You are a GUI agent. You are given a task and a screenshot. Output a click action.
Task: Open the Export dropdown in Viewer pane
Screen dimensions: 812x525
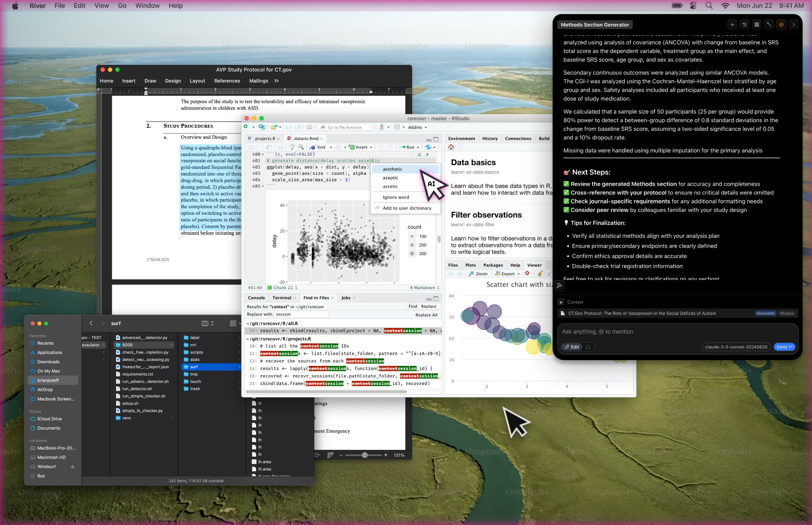click(507, 274)
